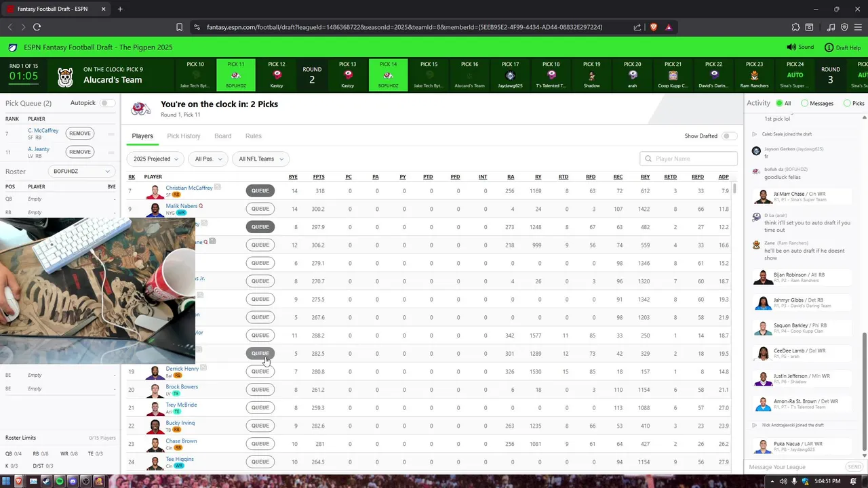This screenshot has width=868, height=488.
Task: Click the Pick 11 BOFUHDZ draft slot
Action: point(236,75)
